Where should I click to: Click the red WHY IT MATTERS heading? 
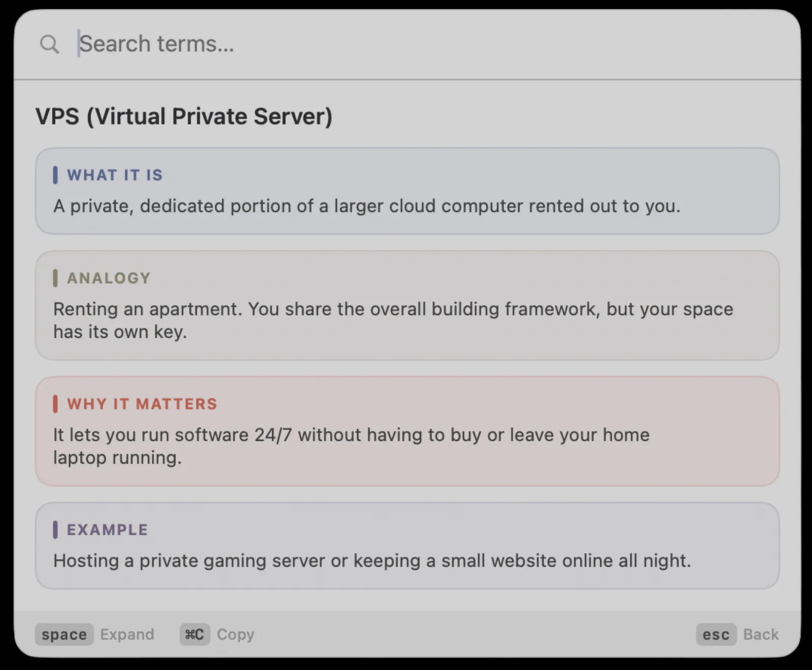(x=142, y=404)
